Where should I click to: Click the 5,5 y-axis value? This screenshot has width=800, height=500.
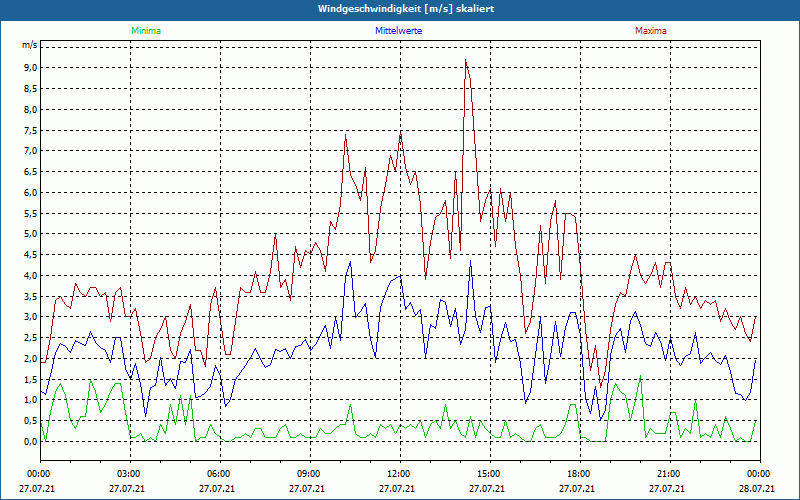(31, 213)
